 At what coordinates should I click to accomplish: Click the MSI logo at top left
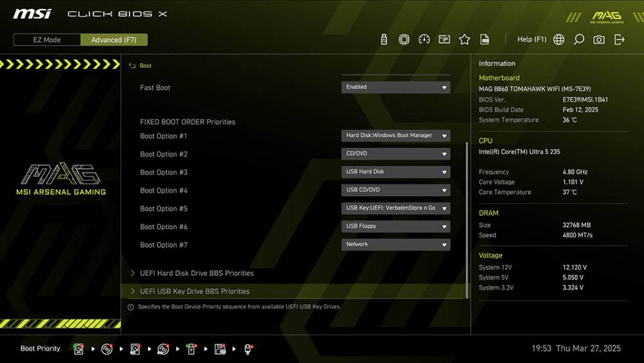(32, 14)
